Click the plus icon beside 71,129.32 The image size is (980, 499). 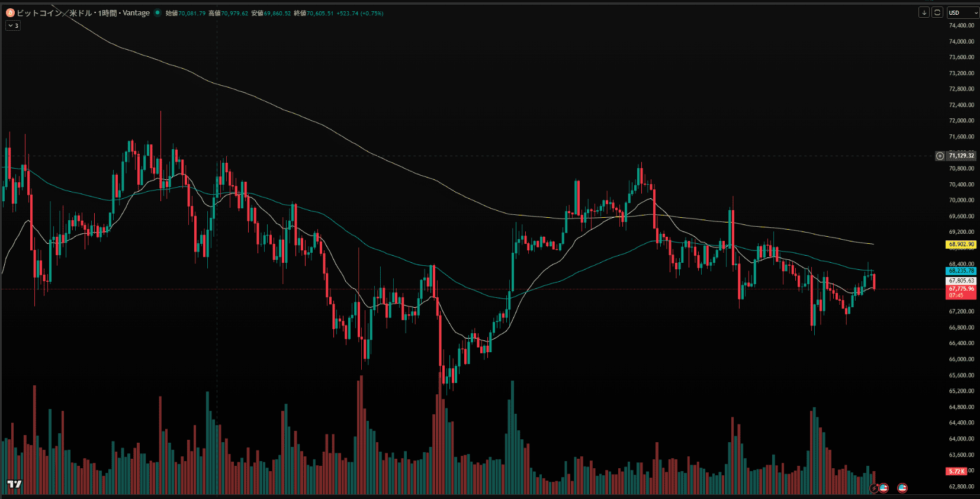click(x=940, y=156)
